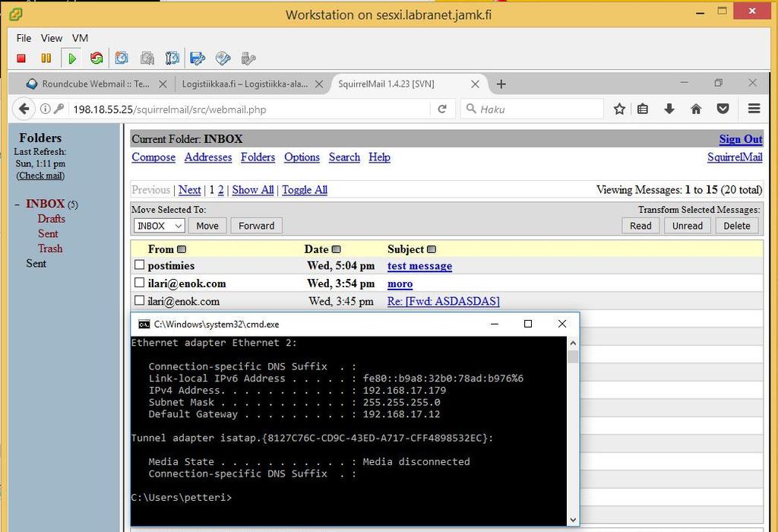Open a new tab with plus icon
This screenshot has height=532, width=778.
(501, 84)
